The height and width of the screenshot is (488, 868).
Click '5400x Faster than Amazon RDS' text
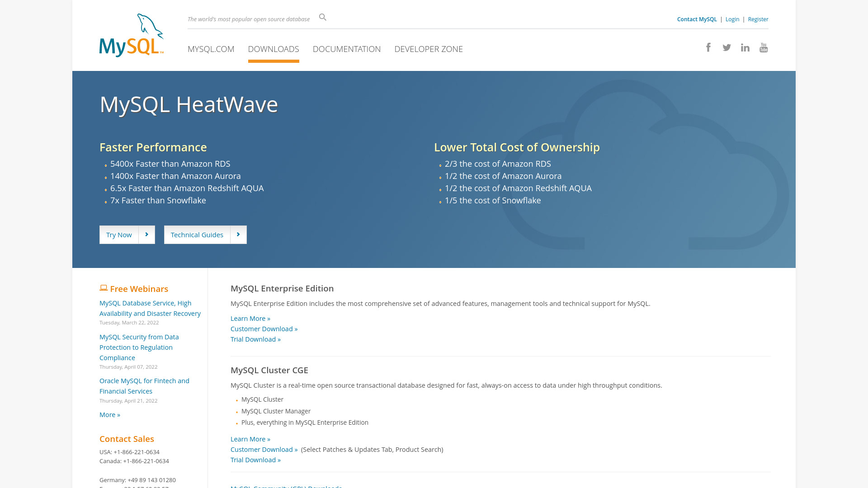(x=170, y=164)
